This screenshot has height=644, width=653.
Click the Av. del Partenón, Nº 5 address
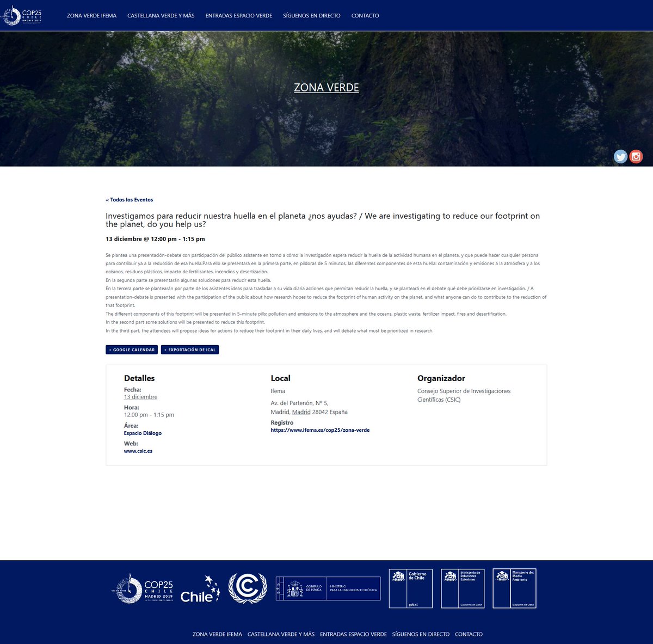(x=300, y=403)
